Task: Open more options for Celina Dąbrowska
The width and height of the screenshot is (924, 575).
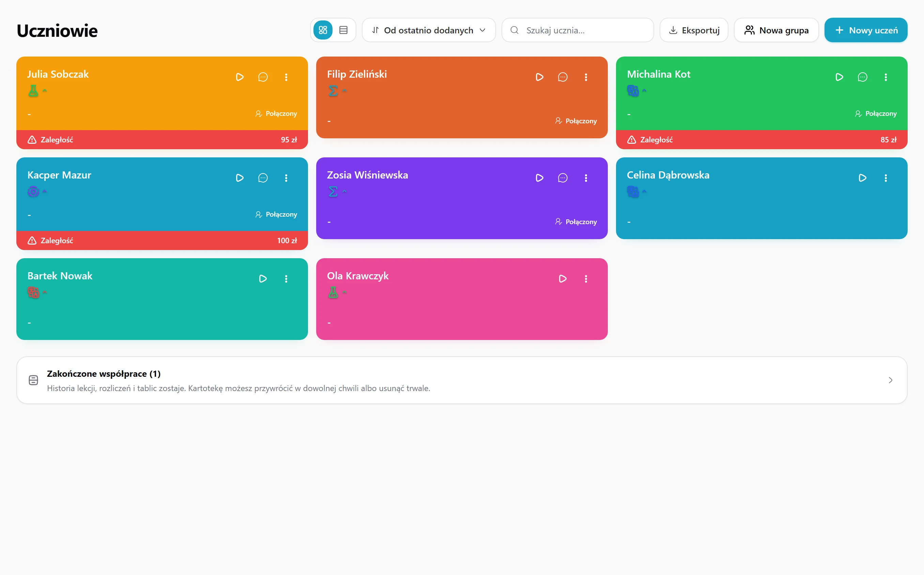Action: click(886, 178)
